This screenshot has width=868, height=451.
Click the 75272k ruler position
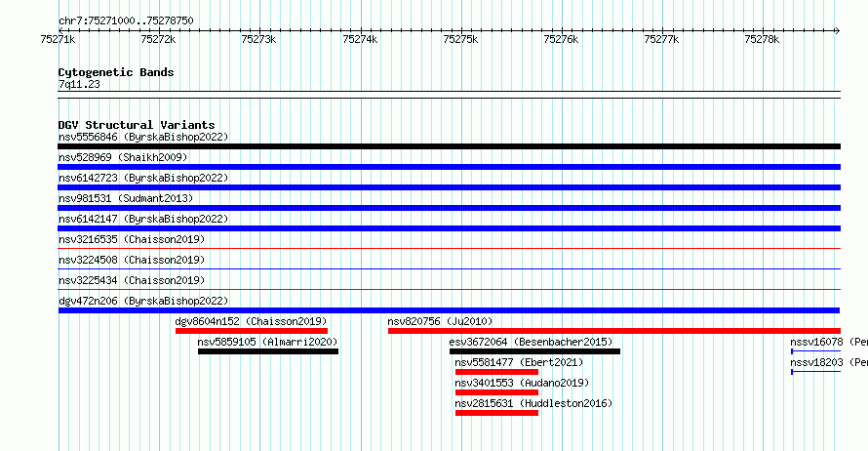point(158,39)
